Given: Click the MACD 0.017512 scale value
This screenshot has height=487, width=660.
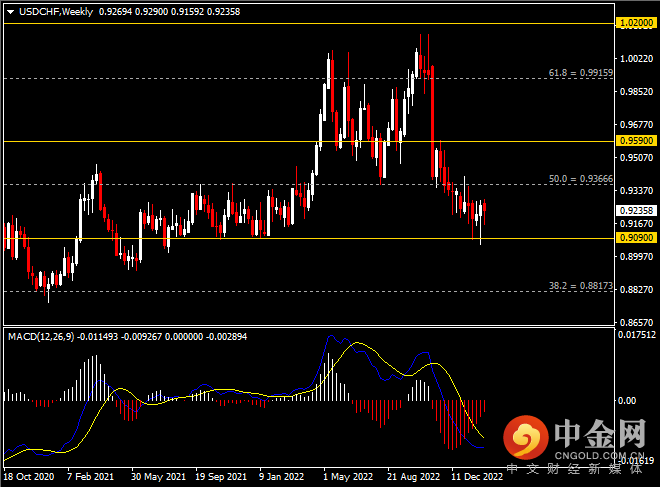Looking at the screenshot, I should [636, 335].
